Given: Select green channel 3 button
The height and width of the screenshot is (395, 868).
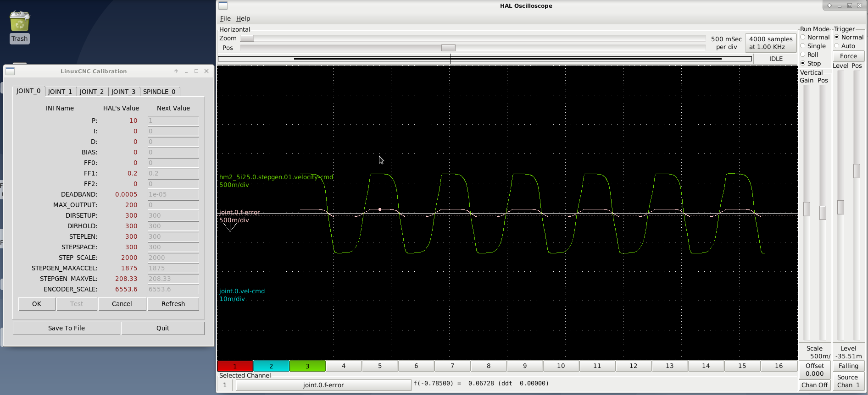Looking at the screenshot, I should tap(307, 366).
